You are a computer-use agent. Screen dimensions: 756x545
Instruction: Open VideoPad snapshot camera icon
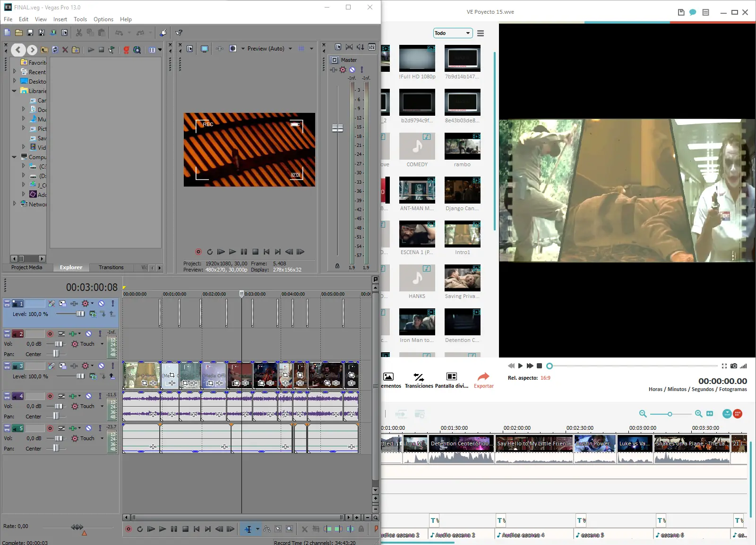[x=734, y=366]
